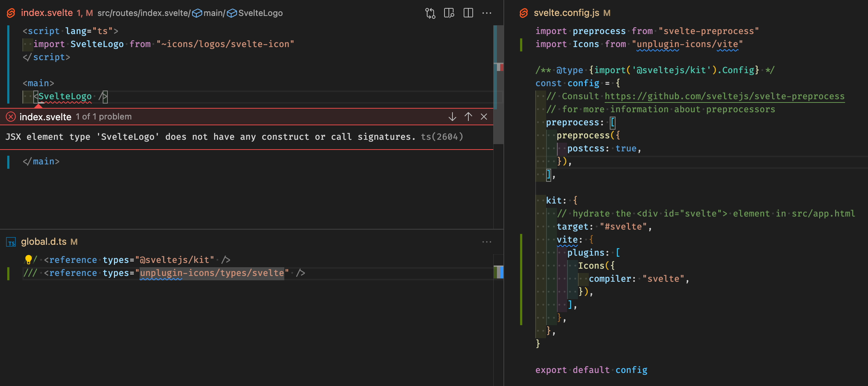Viewport: 868px width, 386px height.
Task: Close the index.svelte problem overlay
Action: click(x=484, y=117)
